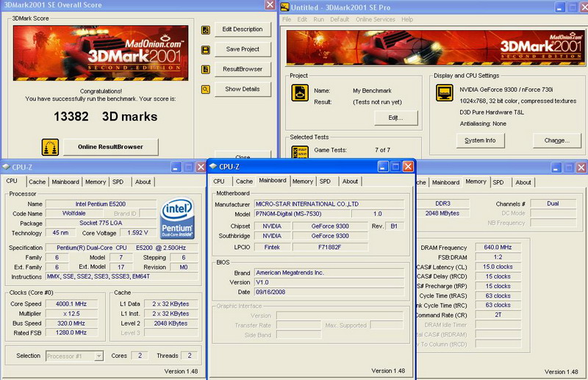This screenshot has width=588, height=380.
Task: Click the Intel Pentium logo in CPU-Z
Action: [177, 218]
